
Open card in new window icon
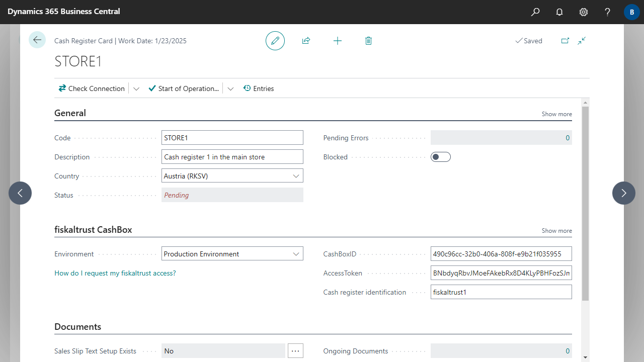coord(565,41)
